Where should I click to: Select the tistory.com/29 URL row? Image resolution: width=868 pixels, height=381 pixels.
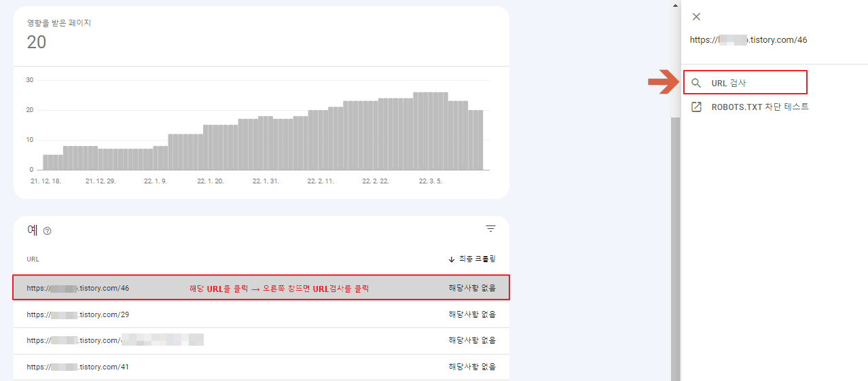pos(261,314)
